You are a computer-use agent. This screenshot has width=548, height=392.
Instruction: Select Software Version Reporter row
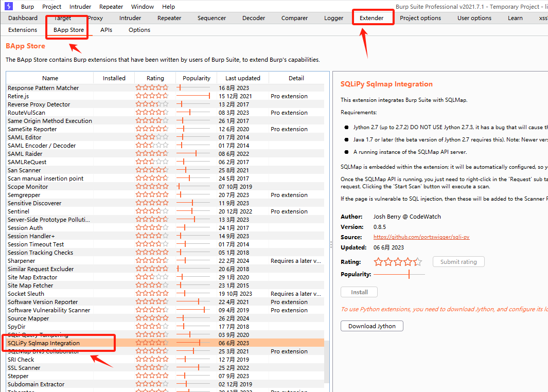point(165,302)
